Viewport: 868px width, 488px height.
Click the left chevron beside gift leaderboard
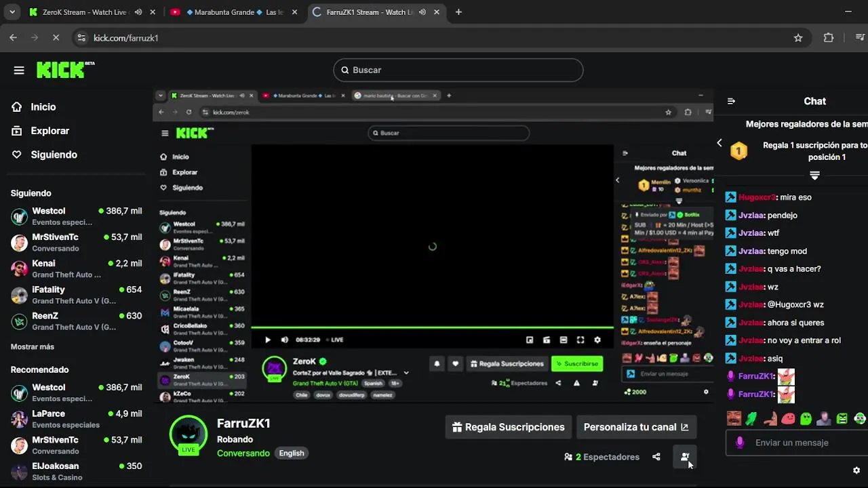tap(719, 143)
